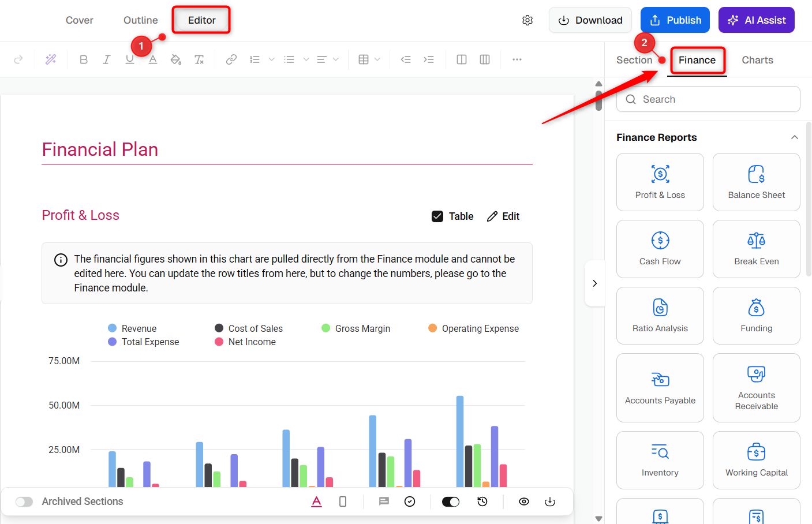
Task: Open numbered list style dropdown arrow
Action: click(x=271, y=59)
